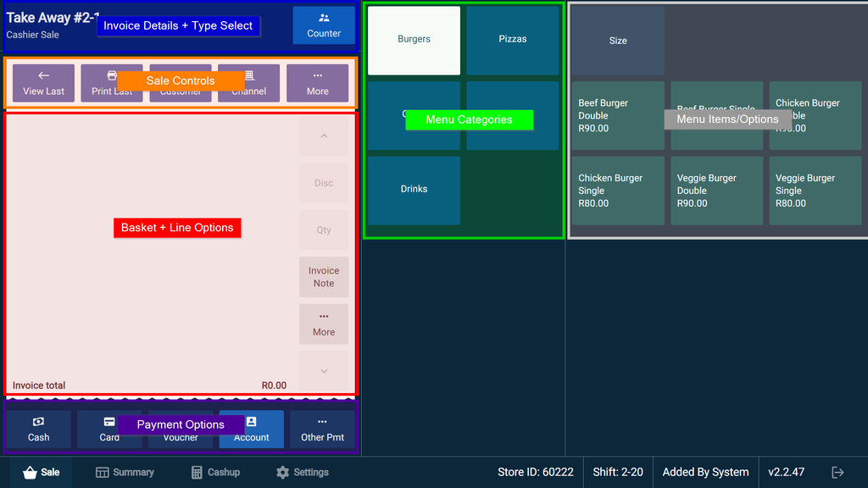The width and height of the screenshot is (868, 488).
Task: Open More line options beside the basket
Action: click(x=324, y=324)
